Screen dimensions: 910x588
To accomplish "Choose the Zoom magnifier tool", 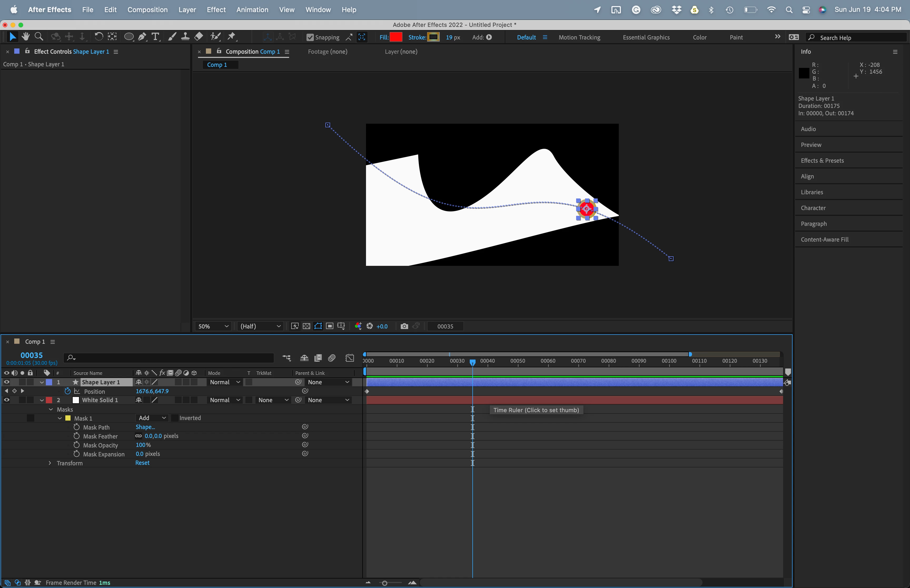I will tap(38, 37).
